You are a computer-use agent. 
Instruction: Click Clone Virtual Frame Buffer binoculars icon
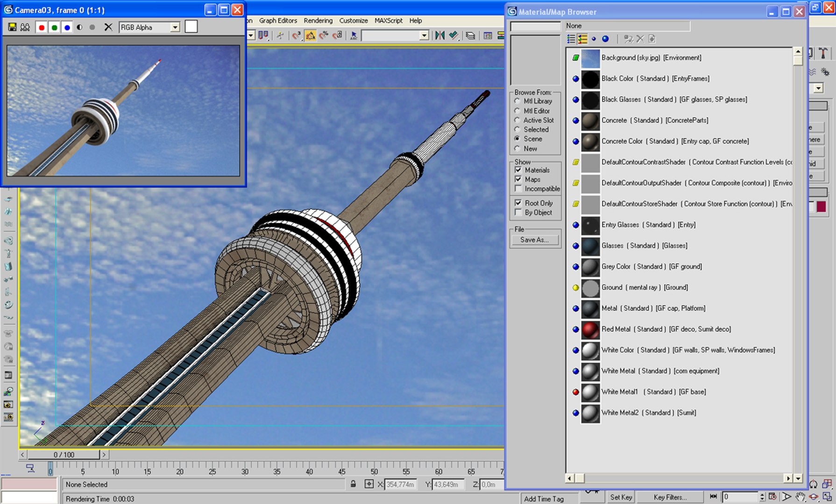(x=25, y=27)
